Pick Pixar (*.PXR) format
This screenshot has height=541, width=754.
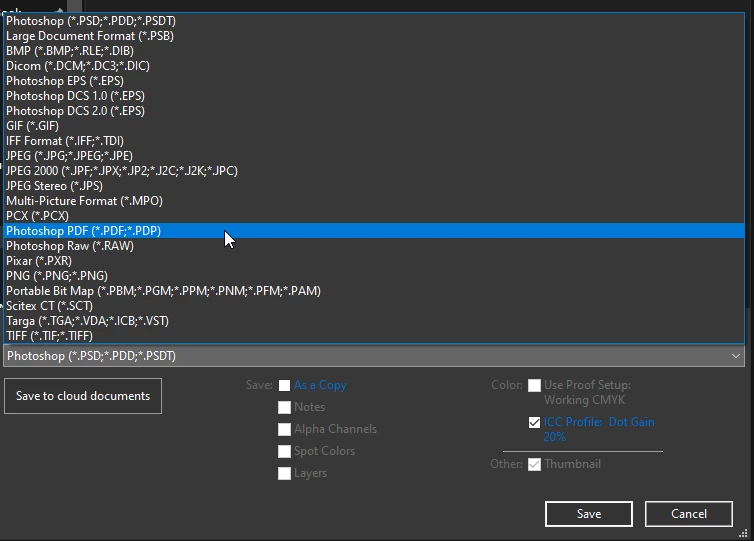(x=374, y=261)
